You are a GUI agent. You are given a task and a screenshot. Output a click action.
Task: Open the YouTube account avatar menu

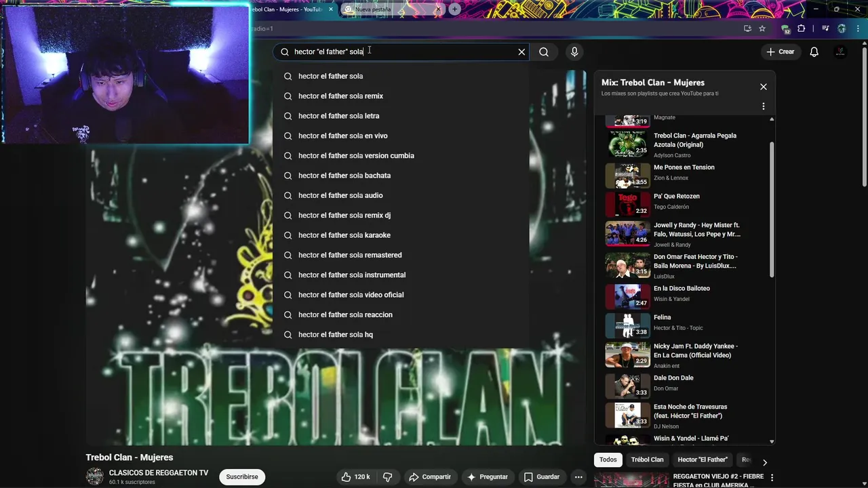tap(840, 52)
